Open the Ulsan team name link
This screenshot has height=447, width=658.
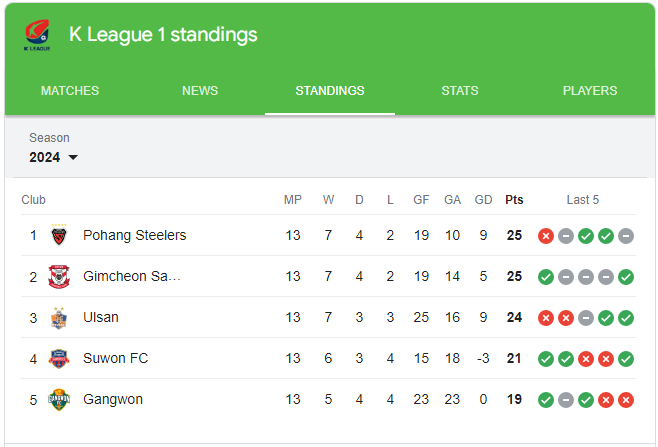(101, 317)
